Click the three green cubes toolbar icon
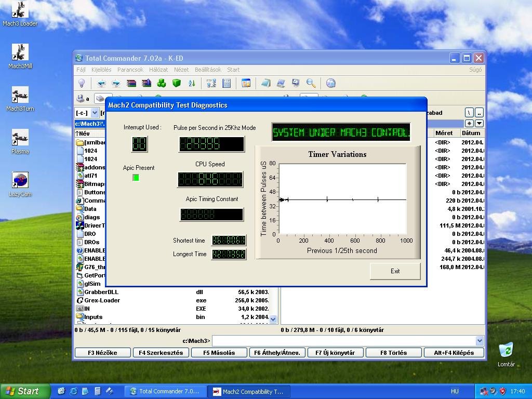 162,83
